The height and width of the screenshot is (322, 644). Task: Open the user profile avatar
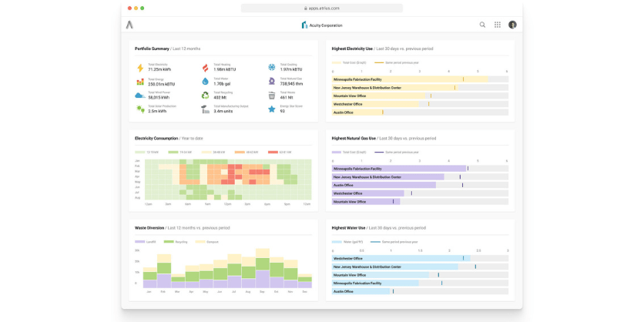pyautogui.click(x=512, y=25)
